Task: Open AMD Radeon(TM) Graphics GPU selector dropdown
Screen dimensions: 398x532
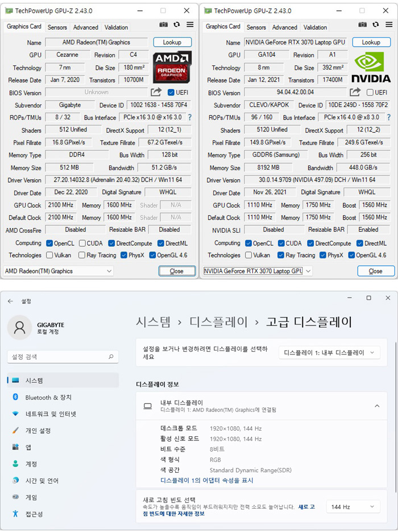Action: (59, 271)
